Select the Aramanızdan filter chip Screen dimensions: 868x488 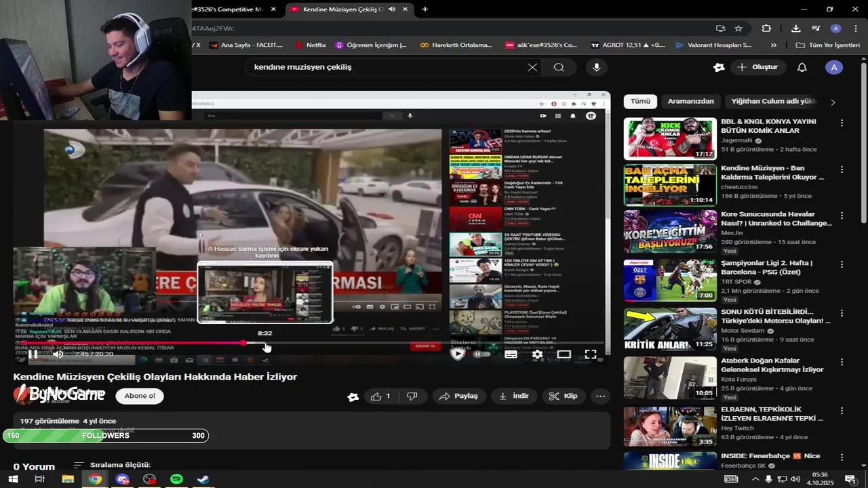[x=691, y=101]
